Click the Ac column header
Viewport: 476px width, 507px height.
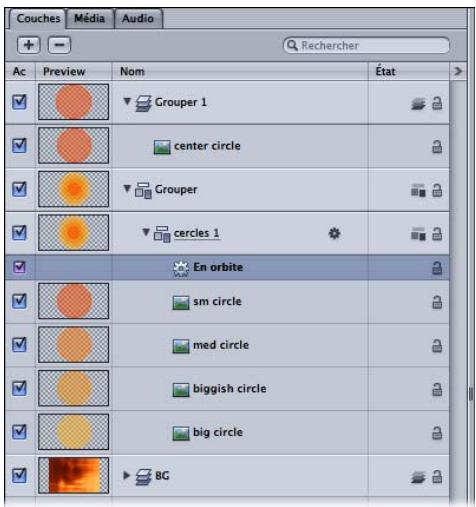pyautogui.click(x=20, y=71)
